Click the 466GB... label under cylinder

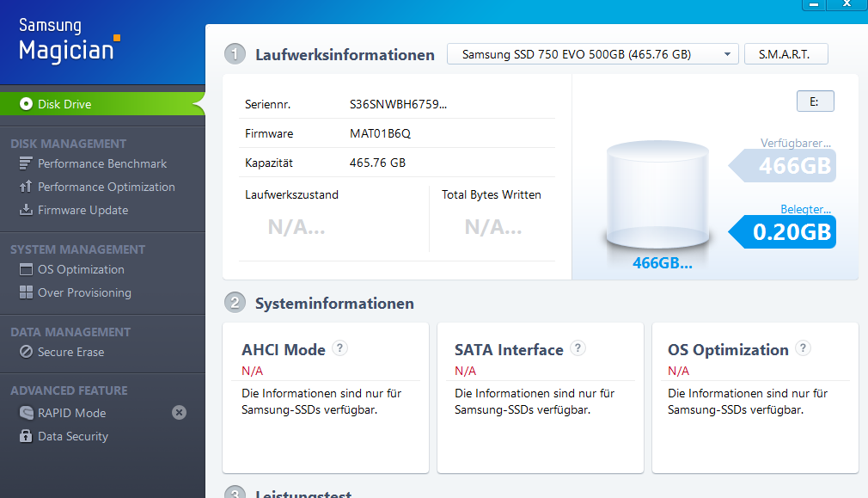[662, 262]
